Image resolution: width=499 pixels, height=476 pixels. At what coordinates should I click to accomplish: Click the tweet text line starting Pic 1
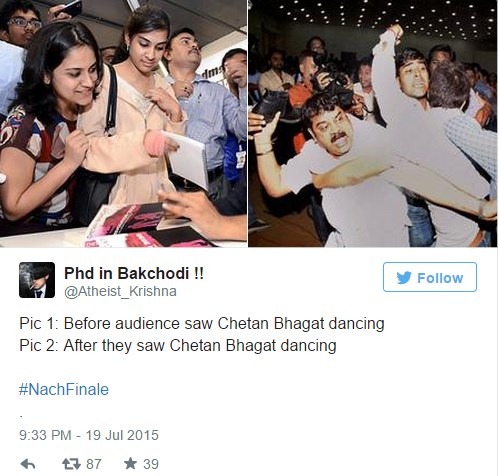tap(202, 324)
